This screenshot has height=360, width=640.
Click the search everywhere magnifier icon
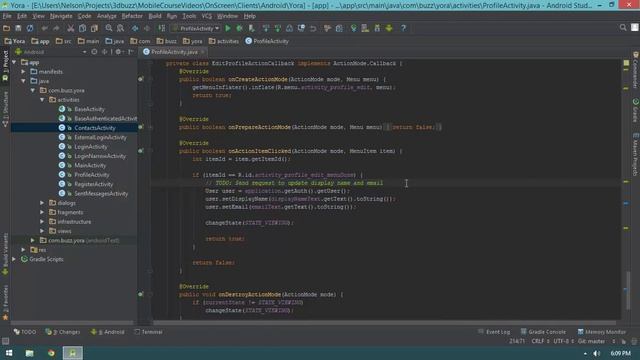pyautogui.click(x=623, y=27)
